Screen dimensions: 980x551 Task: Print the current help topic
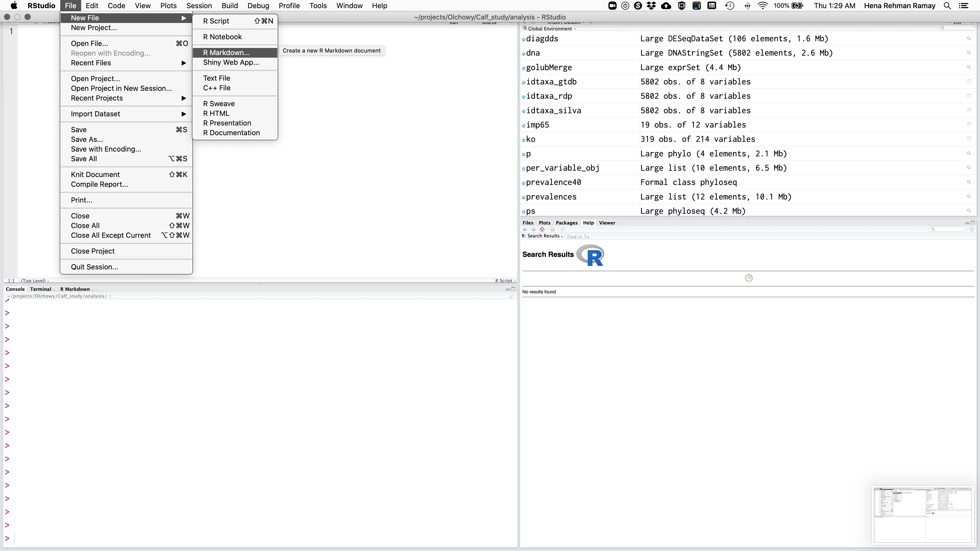pyautogui.click(x=552, y=229)
